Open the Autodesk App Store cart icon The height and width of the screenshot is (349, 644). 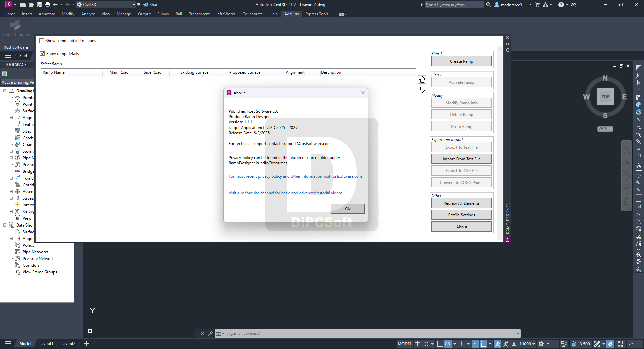538,5
